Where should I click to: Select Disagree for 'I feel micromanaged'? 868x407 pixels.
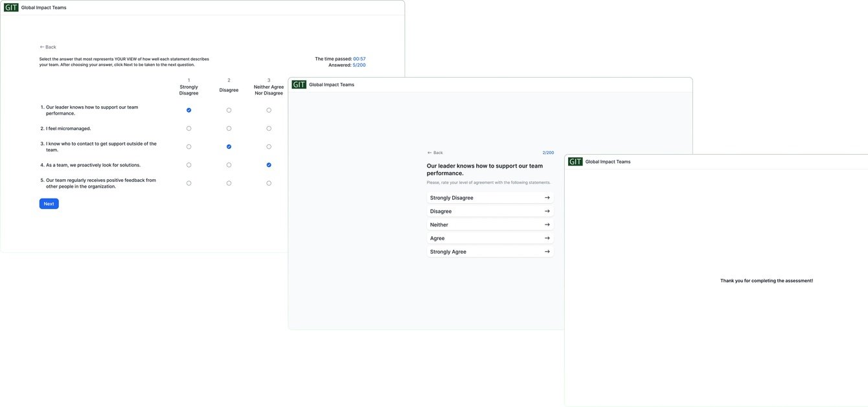tap(229, 129)
